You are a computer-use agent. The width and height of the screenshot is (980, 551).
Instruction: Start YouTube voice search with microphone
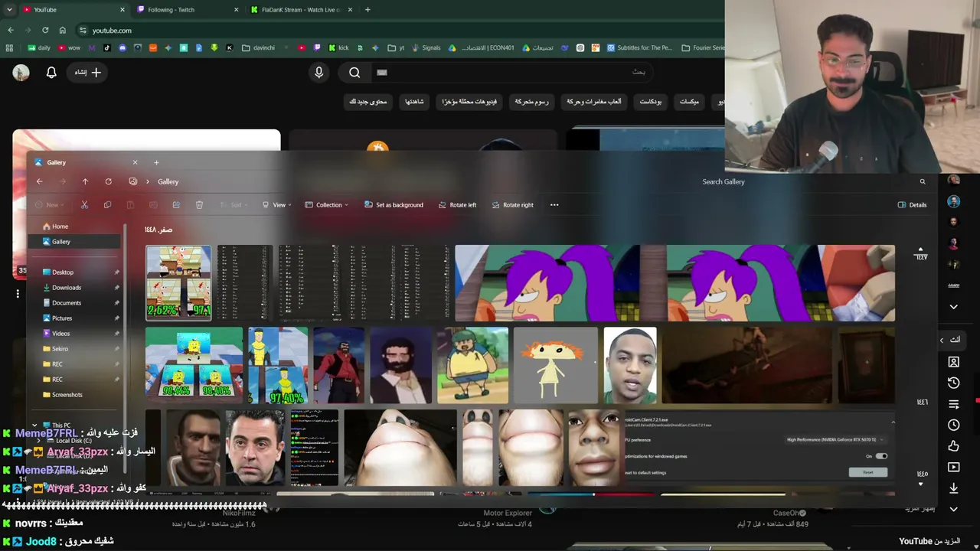coord(319,73)
